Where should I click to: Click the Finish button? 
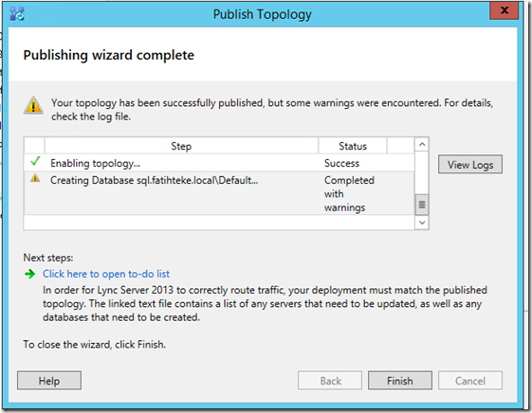pos(400,381)
